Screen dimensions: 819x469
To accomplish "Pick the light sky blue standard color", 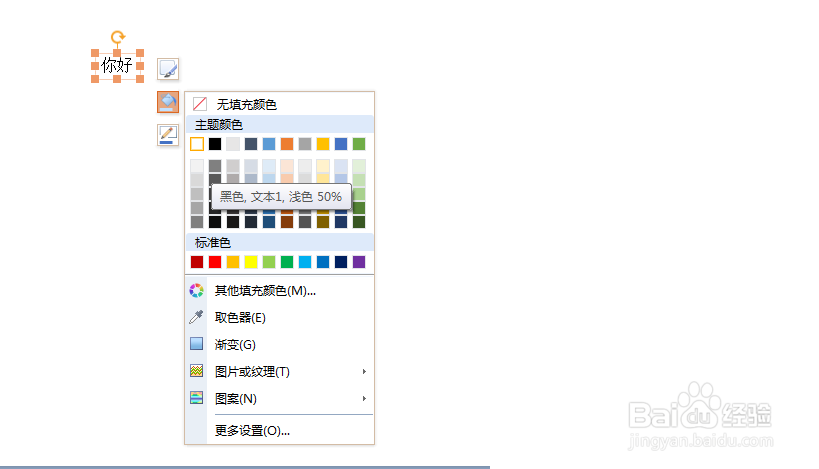I will 305,262.
